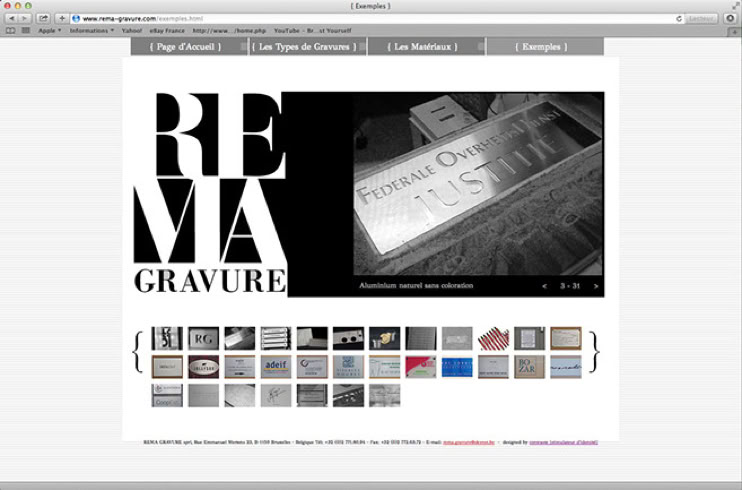The image size is (742, 490).
Task: Show the previous slideshow image arrow
Action: coord(544,286)
